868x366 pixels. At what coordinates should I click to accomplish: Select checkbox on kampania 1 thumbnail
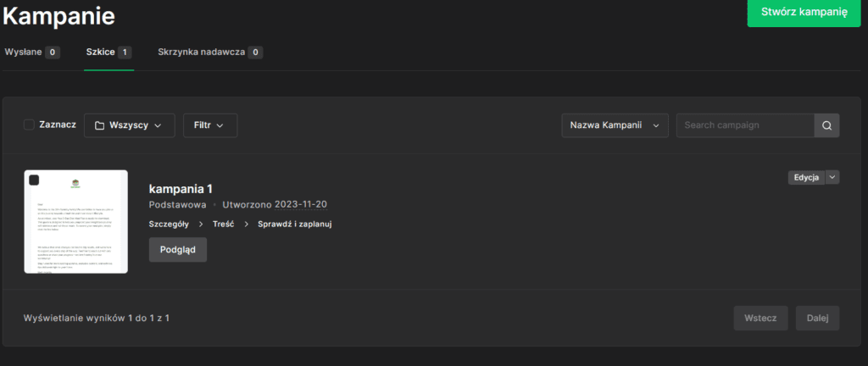pos(34,180)
